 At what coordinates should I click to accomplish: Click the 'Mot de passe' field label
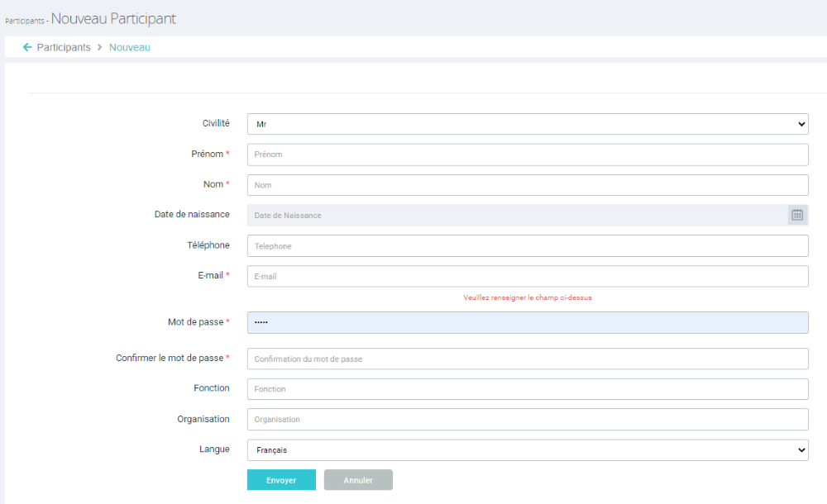(x=196, y=322)
